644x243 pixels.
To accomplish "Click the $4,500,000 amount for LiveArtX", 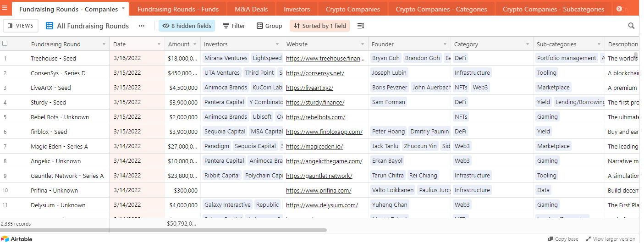I will [x=183, y=88].
